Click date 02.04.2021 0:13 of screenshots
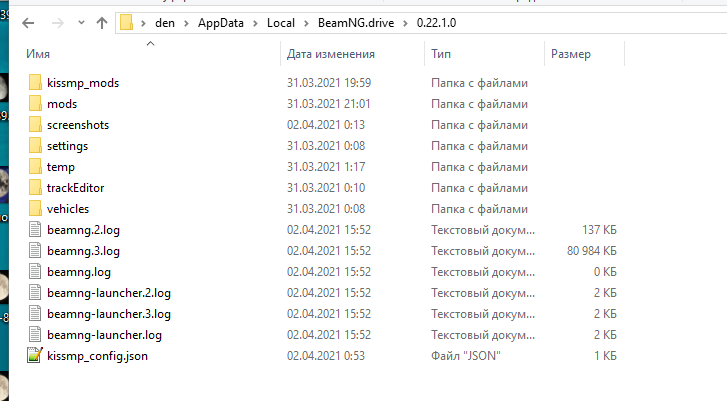727x401 pixels. point(326,125)
